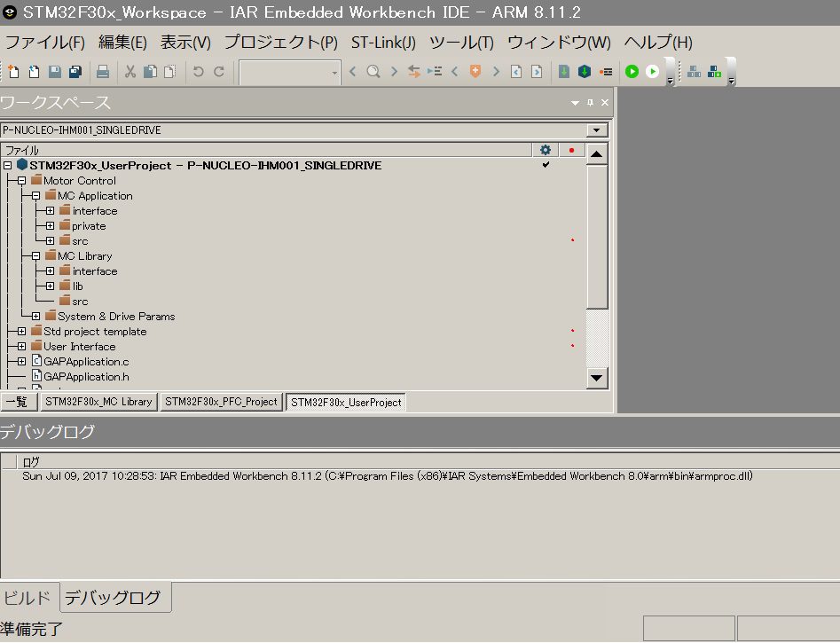Switch to STM32F30x_PFC_Project tab
The width and height of the screenshot is (840, 643).
click(x=221, y=402)
